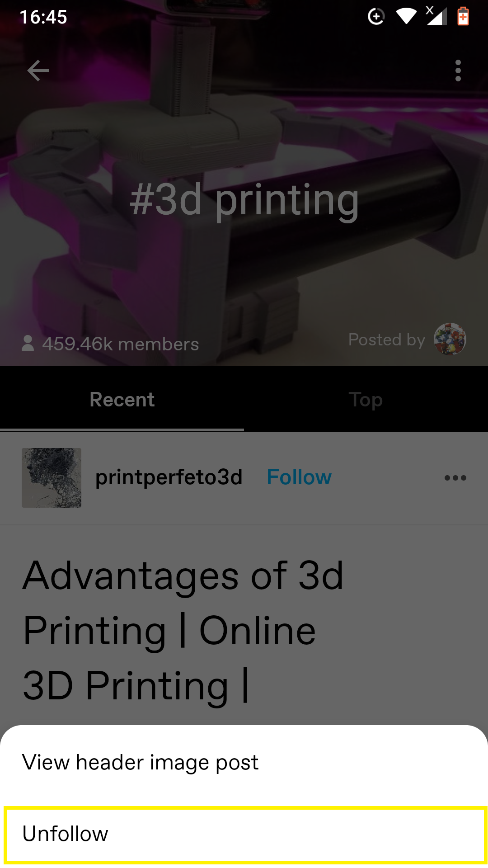Select Unfollow in the bottom sheet
This screenshot has height=868, width=488.
(244, 835)
